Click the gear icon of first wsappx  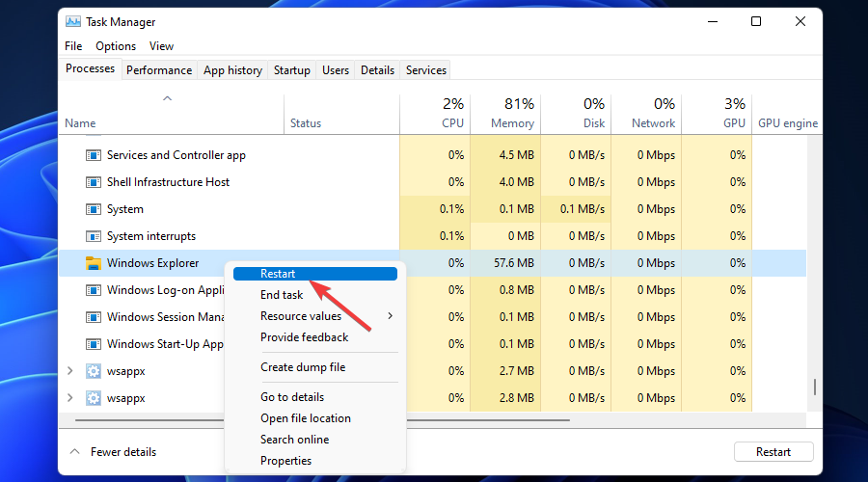pos(93,371)
